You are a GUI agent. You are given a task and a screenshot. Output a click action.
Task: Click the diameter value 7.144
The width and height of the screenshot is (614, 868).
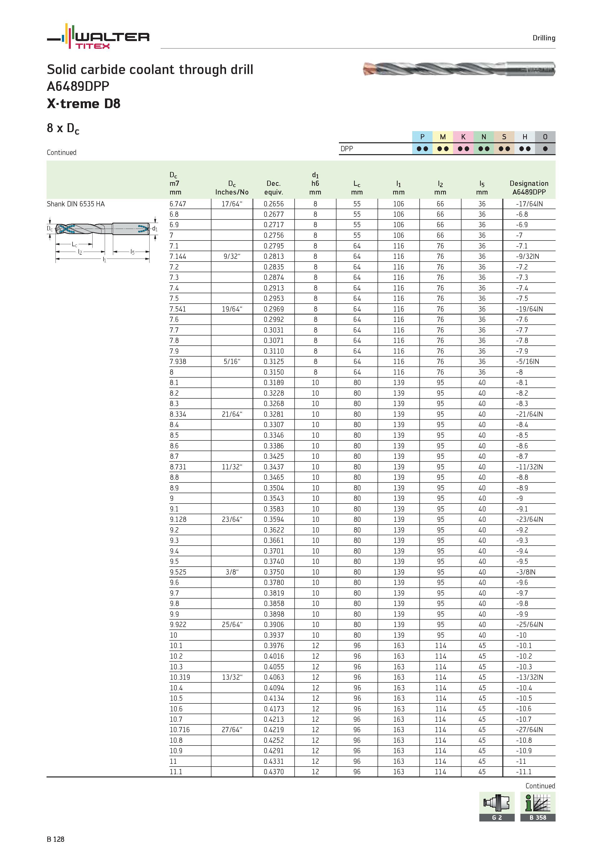178,257
